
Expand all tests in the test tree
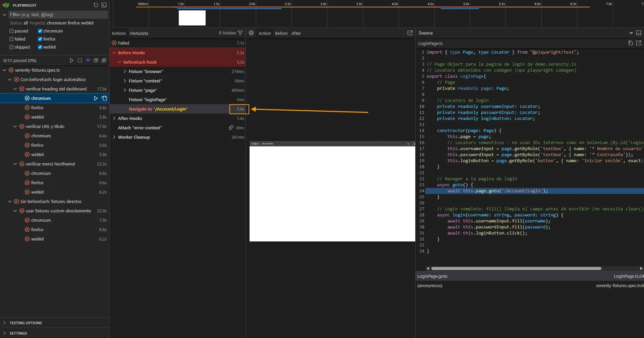104,60
